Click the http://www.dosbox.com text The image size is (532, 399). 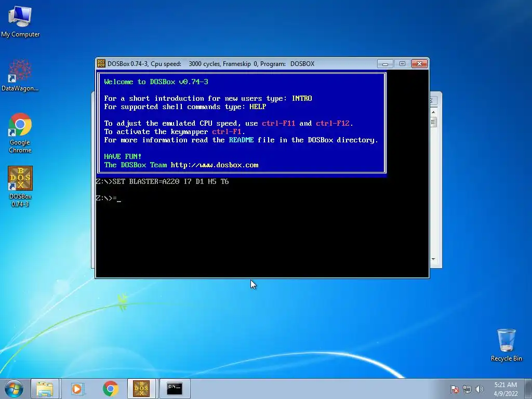click(215, 165)
